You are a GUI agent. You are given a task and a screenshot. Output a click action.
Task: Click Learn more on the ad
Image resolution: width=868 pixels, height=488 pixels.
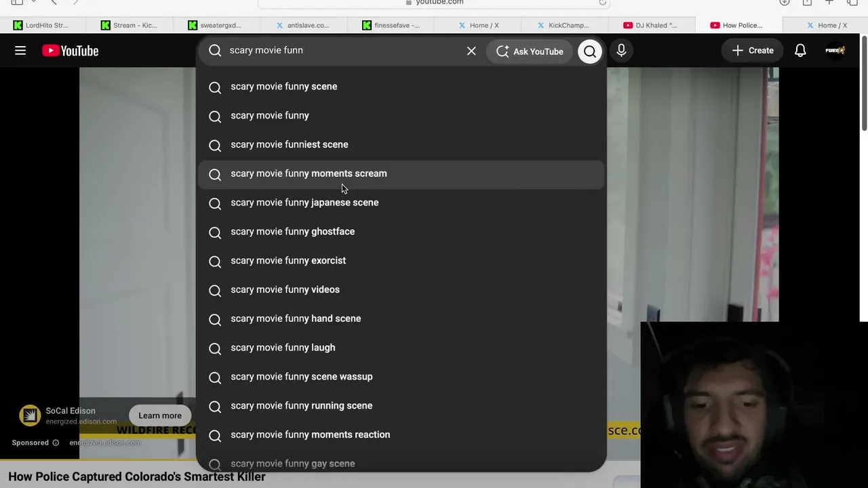click(160, 415)
